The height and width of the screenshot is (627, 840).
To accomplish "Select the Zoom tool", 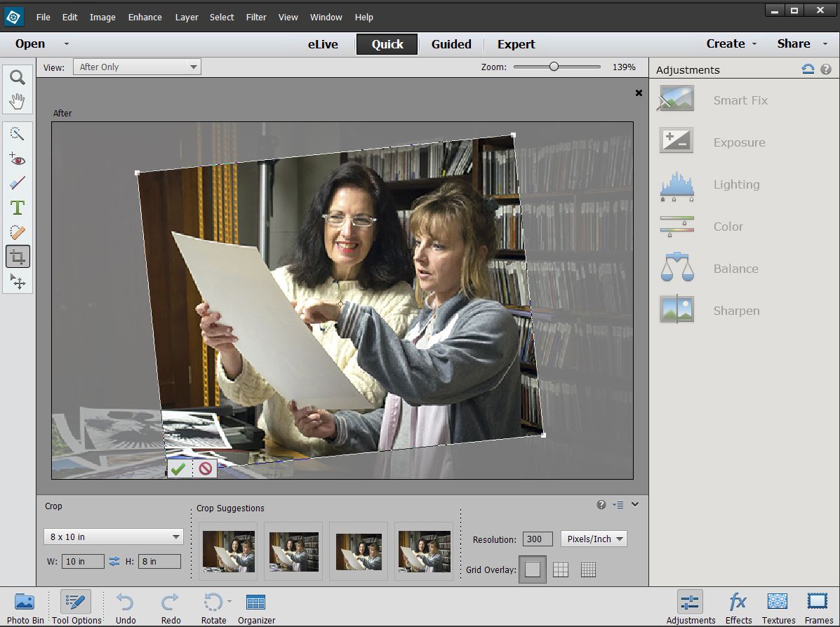I will [x=17, y=77].
